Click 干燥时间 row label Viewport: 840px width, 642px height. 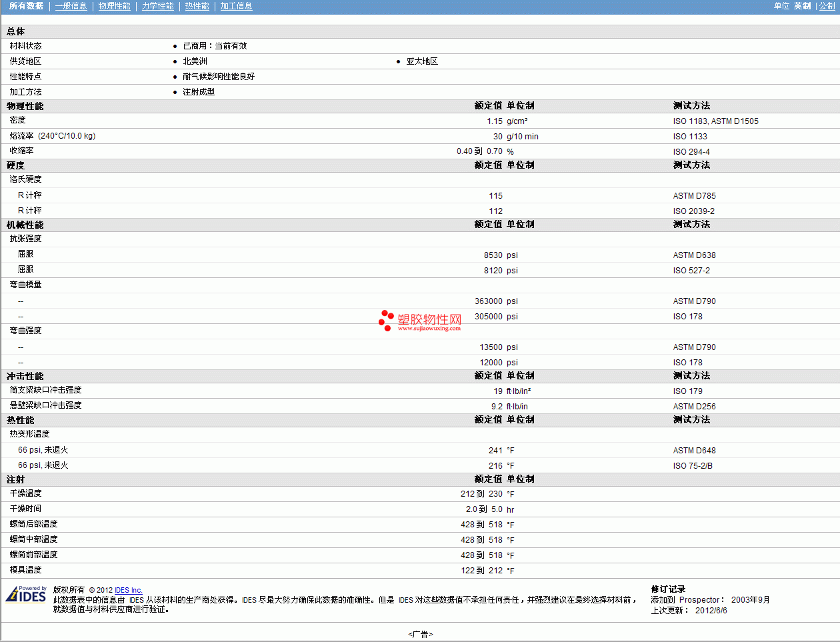[x=25, y=509]
